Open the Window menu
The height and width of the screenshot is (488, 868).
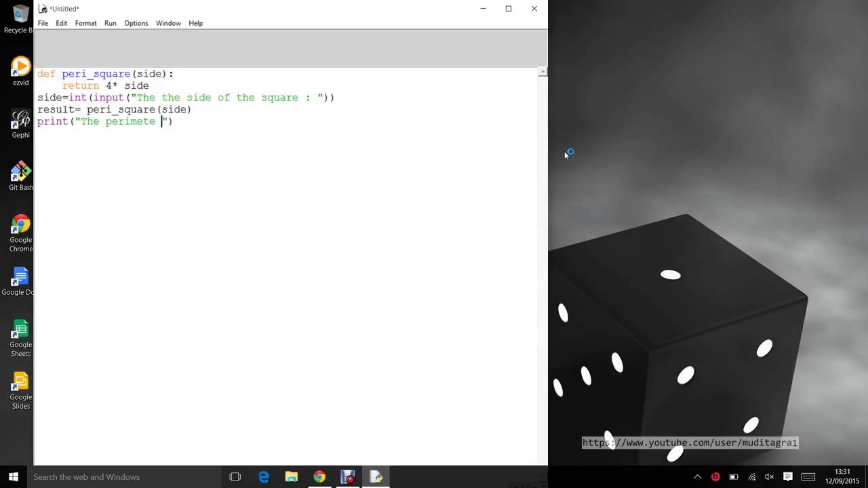pyautogui.click(x=168, y=23)
